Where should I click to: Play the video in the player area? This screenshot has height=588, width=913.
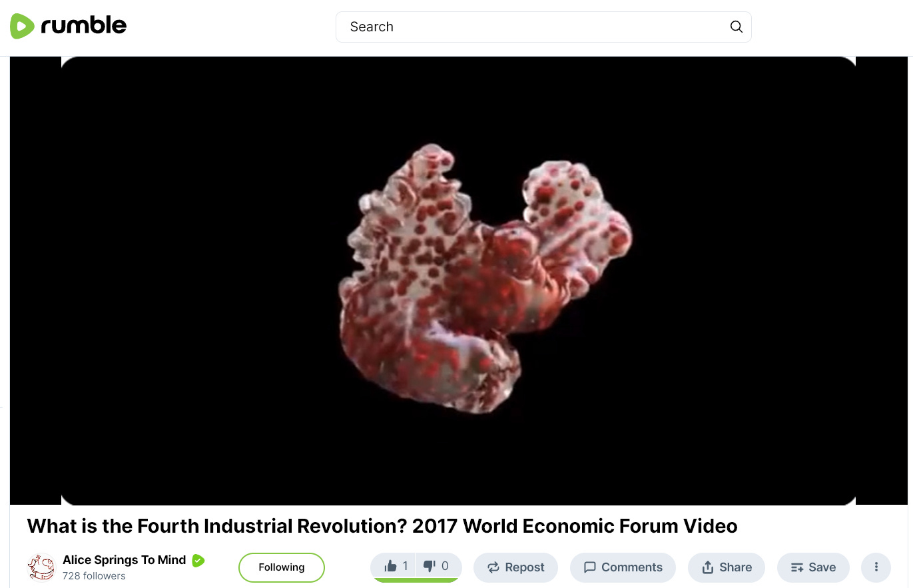click(458, 280)
